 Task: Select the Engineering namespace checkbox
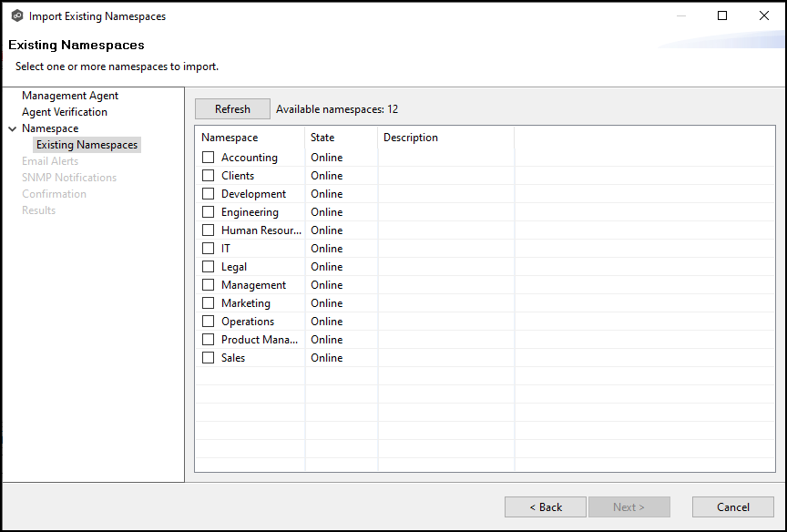coord(208,212)
